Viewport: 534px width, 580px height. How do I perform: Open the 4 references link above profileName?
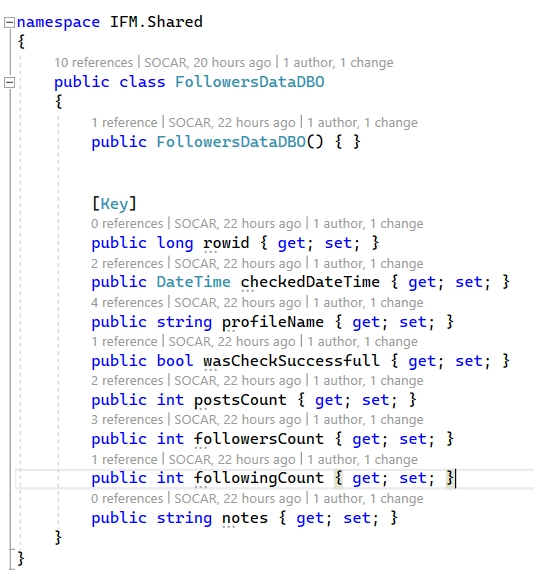pyautogui.click(x=127, y=303)
